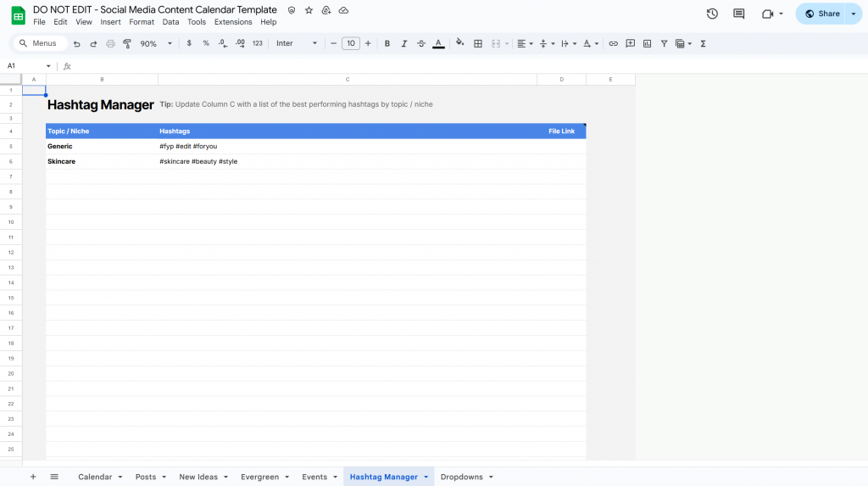Click the Redo icon
Viewport: 868px width, 486px height.
click(93, 44)
